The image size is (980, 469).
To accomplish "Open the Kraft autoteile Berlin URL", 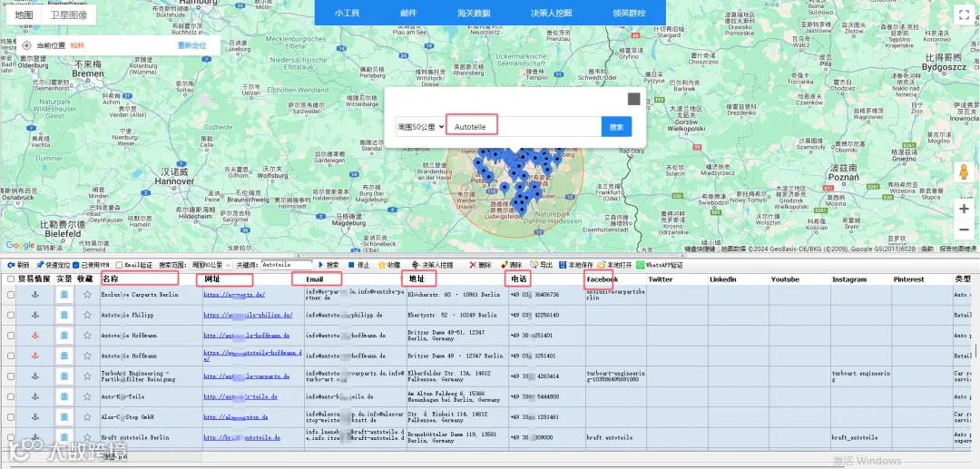I will pyautogui.click(x=242, y=438).
